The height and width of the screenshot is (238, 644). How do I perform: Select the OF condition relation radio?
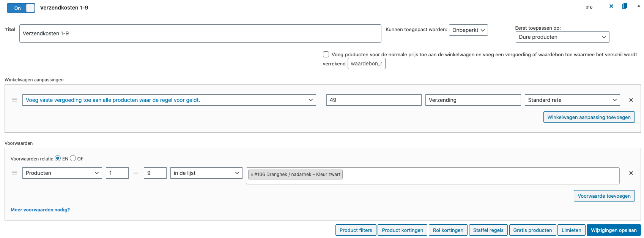tap(73, 159)
